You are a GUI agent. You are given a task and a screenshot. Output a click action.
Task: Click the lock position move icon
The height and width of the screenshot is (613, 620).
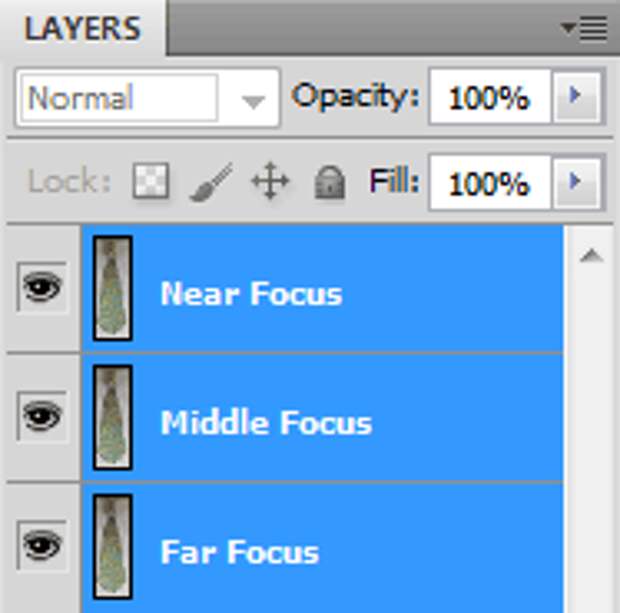tap(270, 181)
